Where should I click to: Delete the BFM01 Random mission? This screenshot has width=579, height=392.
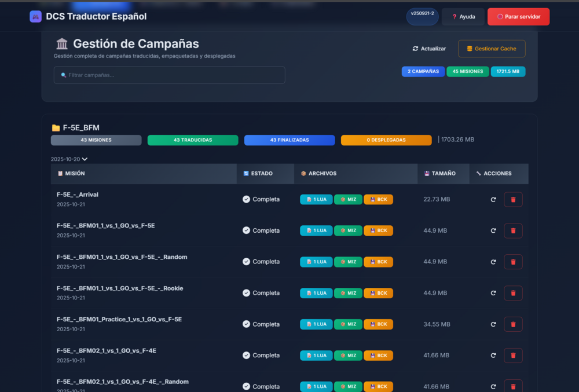(513, 262)
